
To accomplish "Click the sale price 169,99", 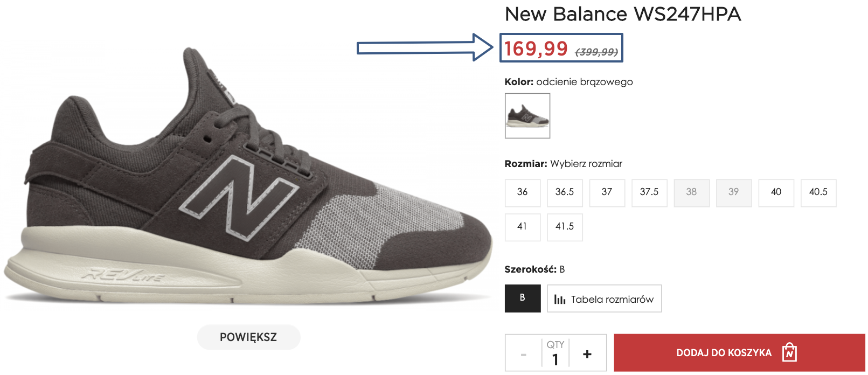I will pos(536,49).
